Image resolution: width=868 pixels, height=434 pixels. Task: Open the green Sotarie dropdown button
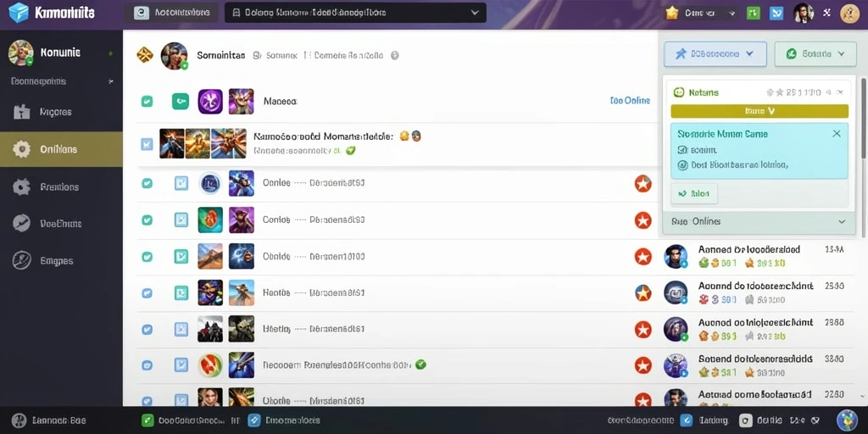click(816, 53)
